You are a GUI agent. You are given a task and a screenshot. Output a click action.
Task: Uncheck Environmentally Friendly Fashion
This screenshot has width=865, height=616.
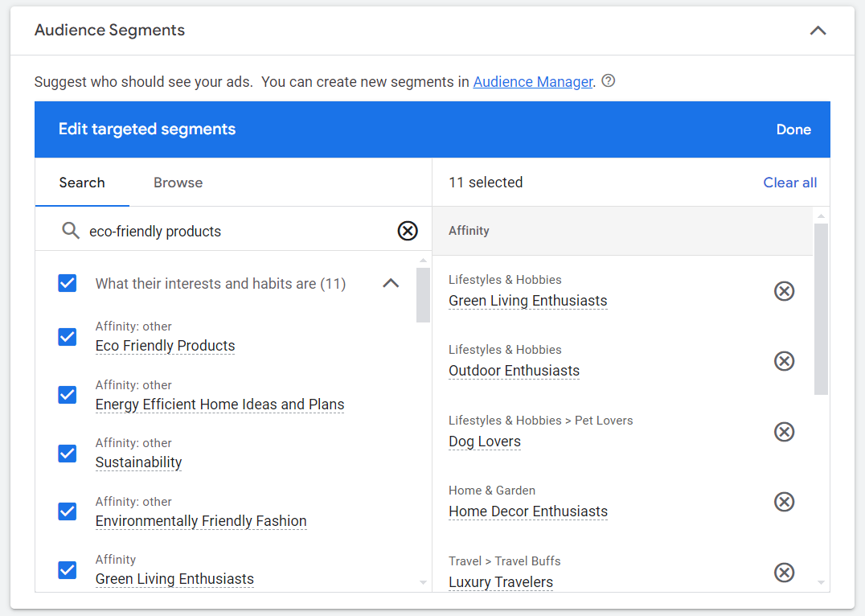[x=67, y=511]
